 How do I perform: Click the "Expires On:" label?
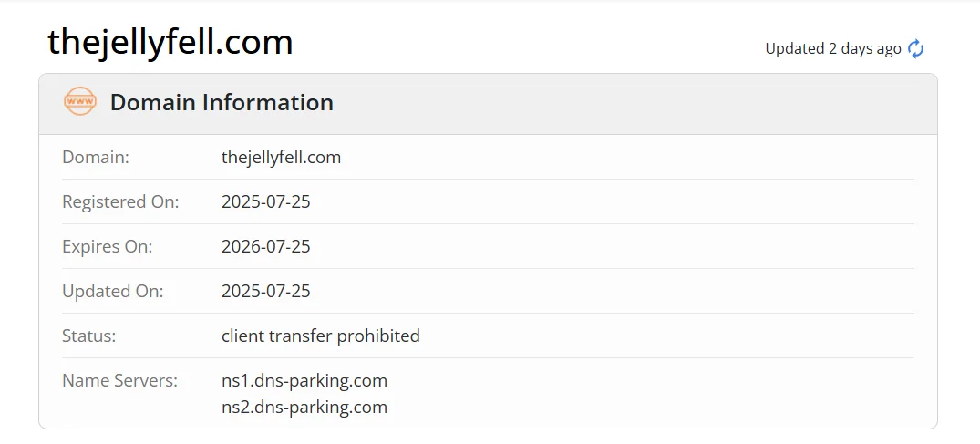107,246
